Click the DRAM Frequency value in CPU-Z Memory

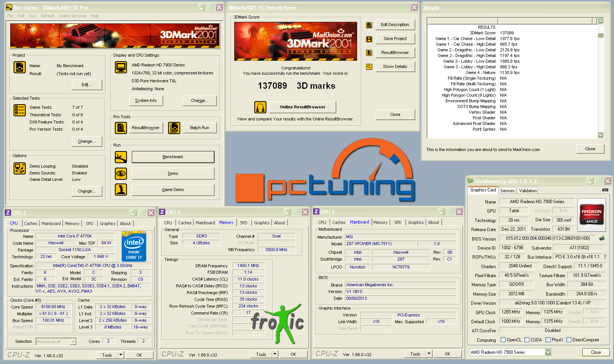click(248, 266)
